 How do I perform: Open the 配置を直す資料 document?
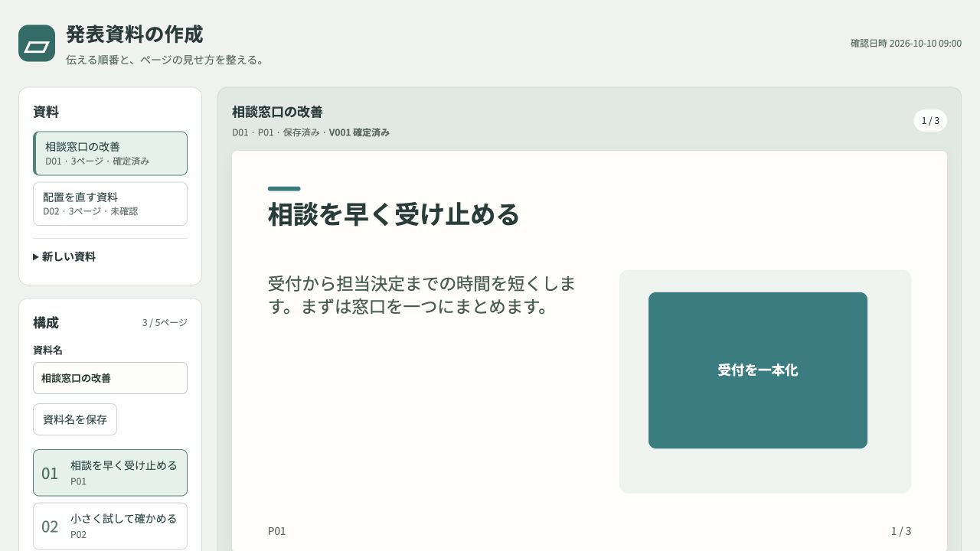tap(110, 204)
